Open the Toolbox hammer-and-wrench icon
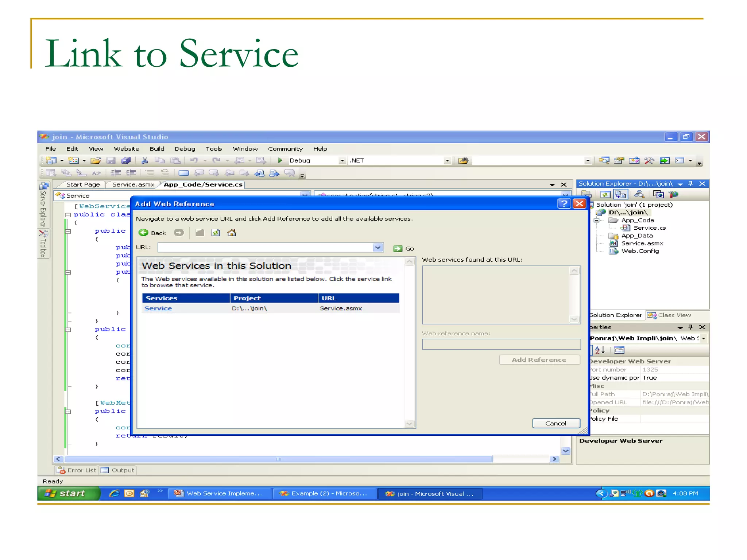Screen dimensions: 747x560 pos(649,161)
